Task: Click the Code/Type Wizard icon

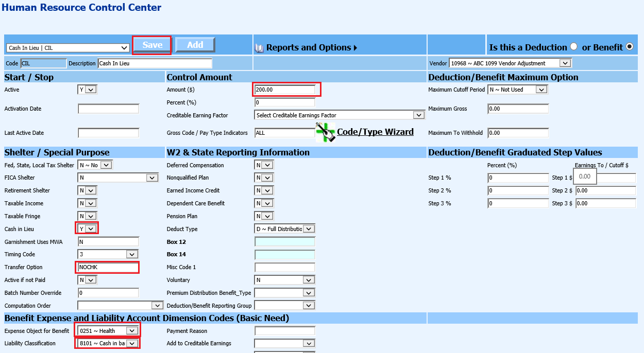Action: tap(325, 132)
